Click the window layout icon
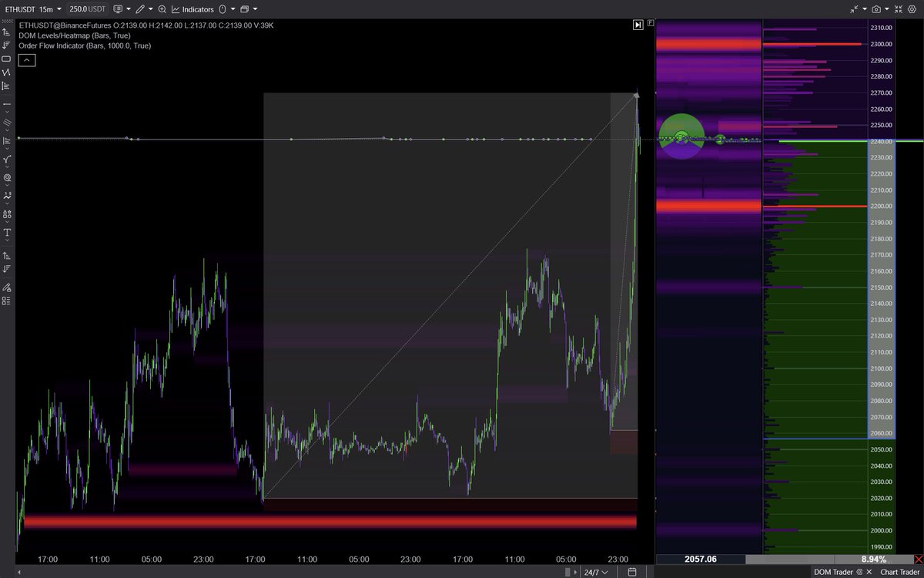Image resolution: width=924 pixels, height=578 pixels. tap(245, 9)
